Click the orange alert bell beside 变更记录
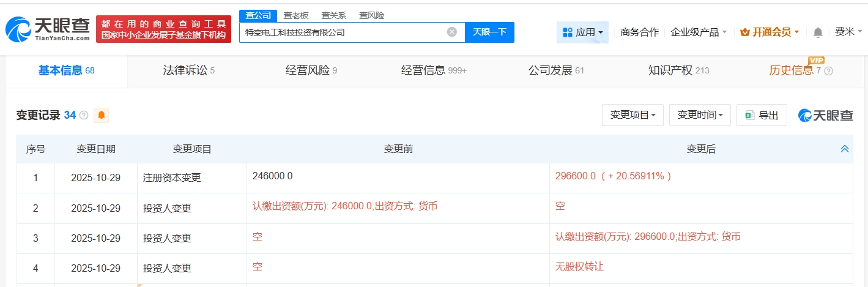 101,115
